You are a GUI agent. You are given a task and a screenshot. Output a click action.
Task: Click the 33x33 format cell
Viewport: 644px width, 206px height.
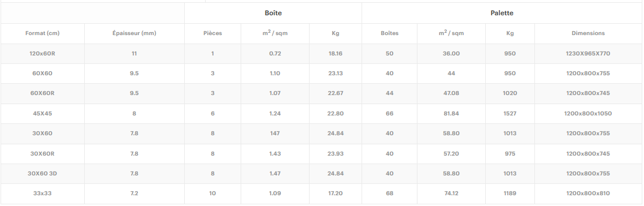[x=42, y=193]
